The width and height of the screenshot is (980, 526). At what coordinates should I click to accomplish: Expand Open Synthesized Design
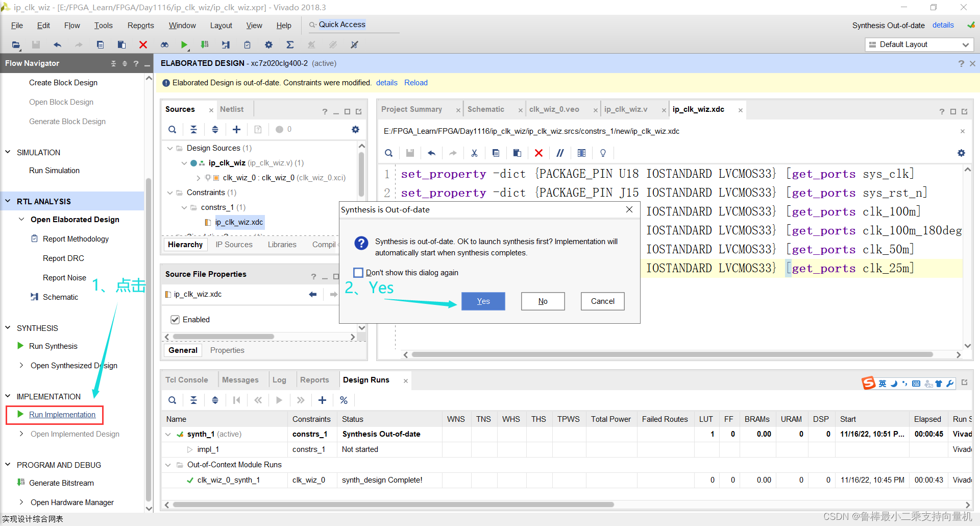coord(21,365)
